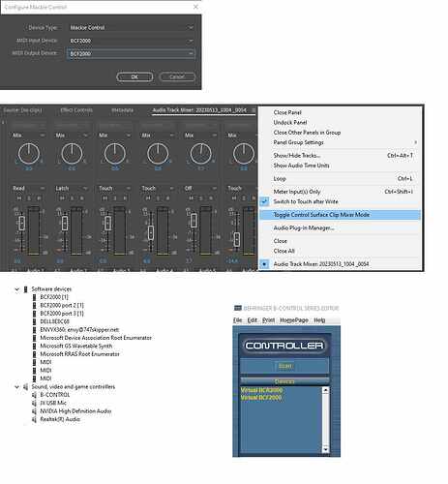Screen dimensions: 448x484
Task: Collapse the Software devices tree node
Action: point(17,289)
